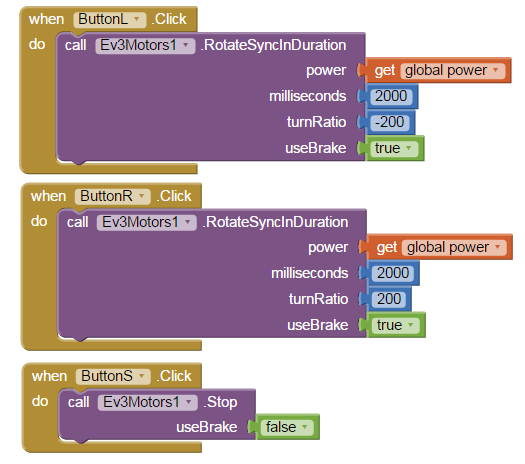The width and height of the screenshot is (525, 464).
Task: Toggle useBrake false value in Stop block
Action: pos(287,427)
